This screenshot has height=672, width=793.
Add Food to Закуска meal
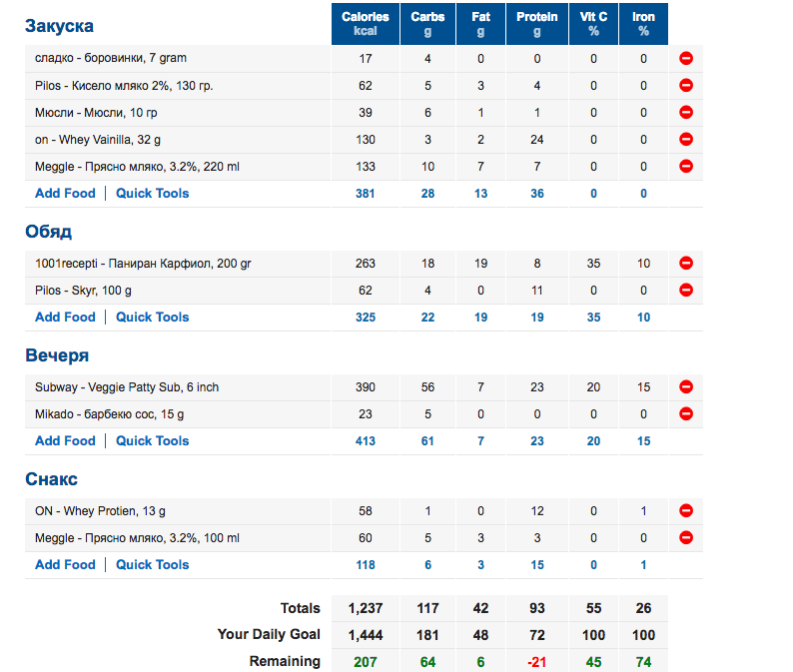tap(65, 194)
